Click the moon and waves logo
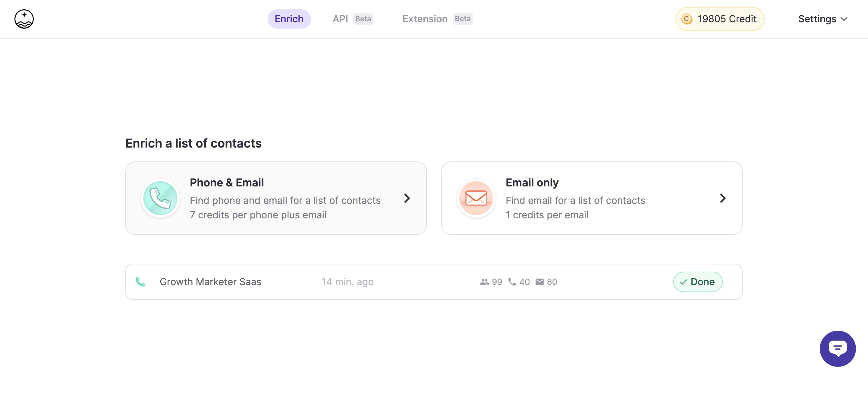Image resolution: width=868 pixels, height=415 pixels. tap(24, 19)
